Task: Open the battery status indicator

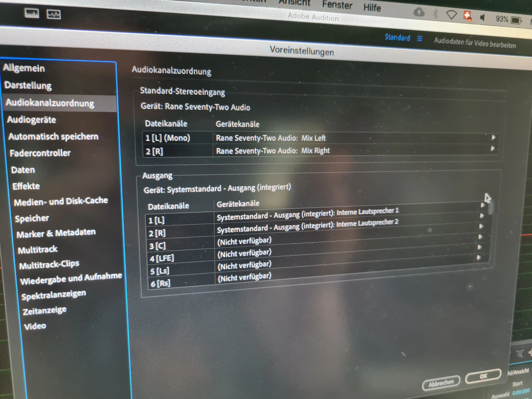Action: click(516, 20)
